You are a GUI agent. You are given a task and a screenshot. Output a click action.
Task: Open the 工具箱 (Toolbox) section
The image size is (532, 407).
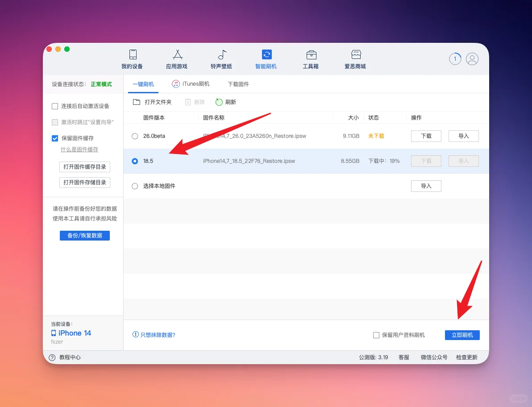311,58
